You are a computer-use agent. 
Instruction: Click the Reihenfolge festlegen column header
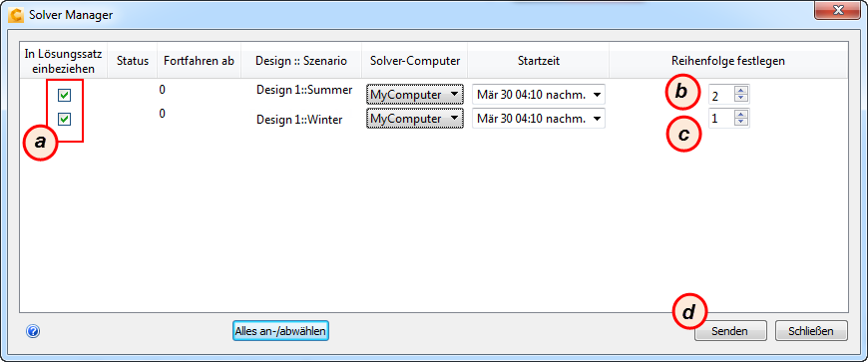click(728, 61)
